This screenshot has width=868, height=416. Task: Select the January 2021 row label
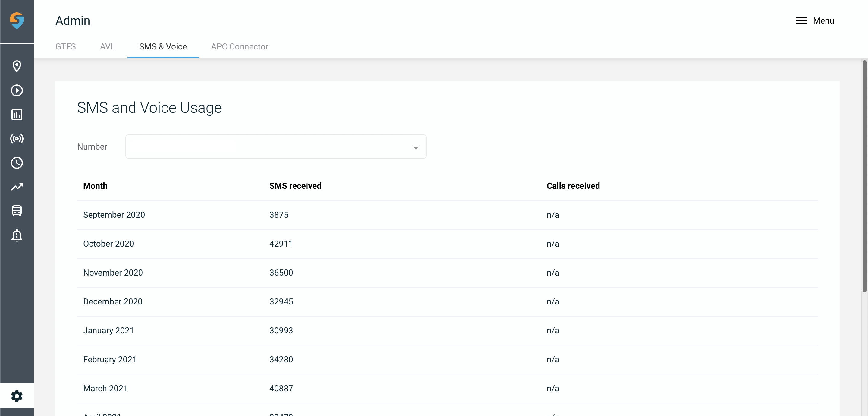(x=108, y=330)
